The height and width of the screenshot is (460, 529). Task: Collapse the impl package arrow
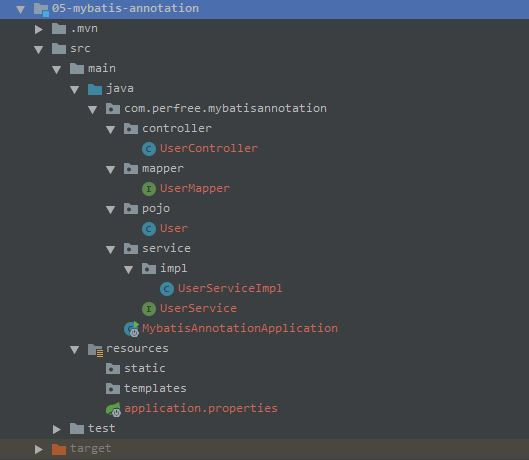coord(129,270)
